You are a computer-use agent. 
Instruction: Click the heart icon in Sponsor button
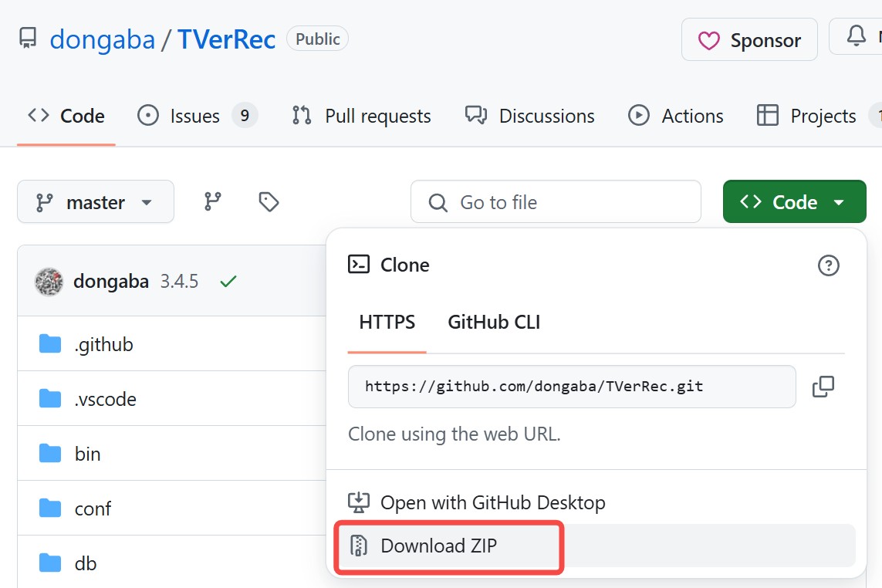click(x=708, y=41)
